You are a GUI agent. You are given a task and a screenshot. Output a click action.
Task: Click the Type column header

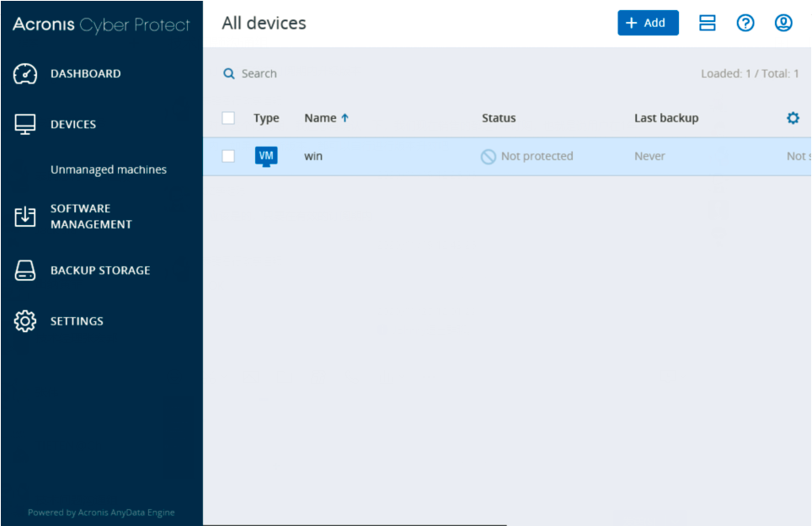(x=266, y=118)
